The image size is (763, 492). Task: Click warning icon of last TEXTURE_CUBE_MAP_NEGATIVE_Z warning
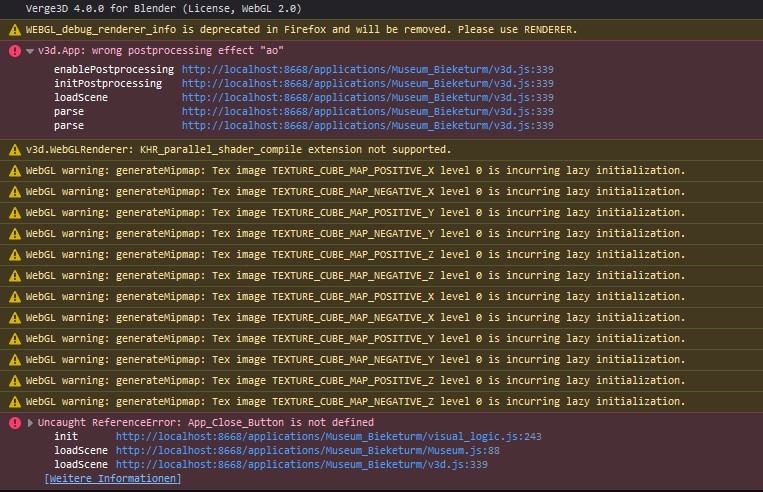point(15,401)
